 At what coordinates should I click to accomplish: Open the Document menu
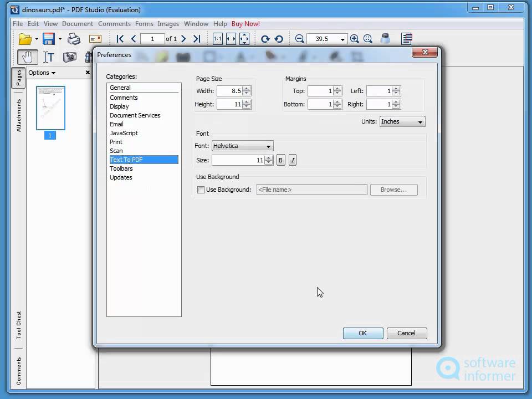[78, 24]
